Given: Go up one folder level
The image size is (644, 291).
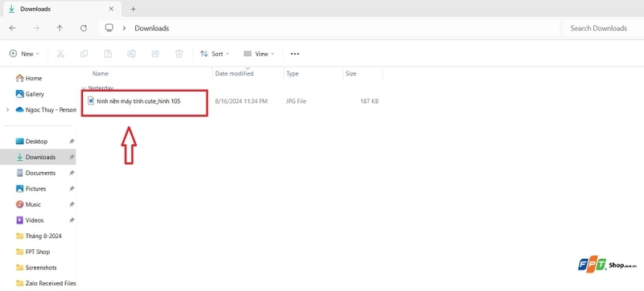Looking at the screenshot, I should [60, 28].
